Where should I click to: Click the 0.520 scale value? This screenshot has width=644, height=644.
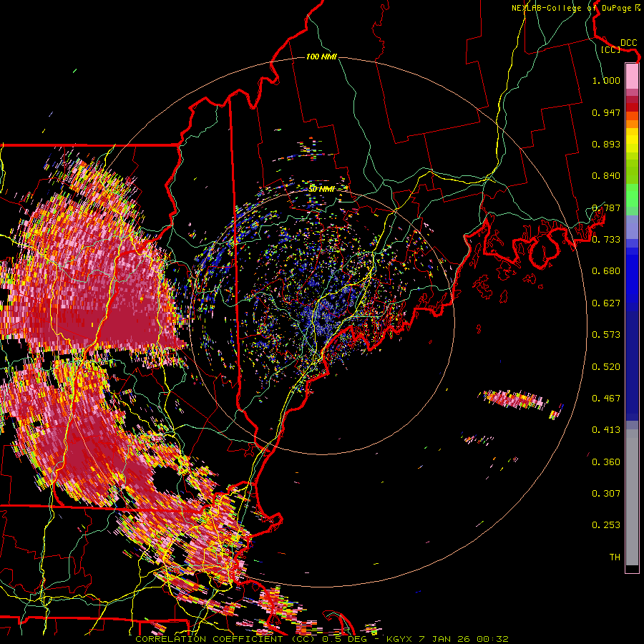click(606, 367)
